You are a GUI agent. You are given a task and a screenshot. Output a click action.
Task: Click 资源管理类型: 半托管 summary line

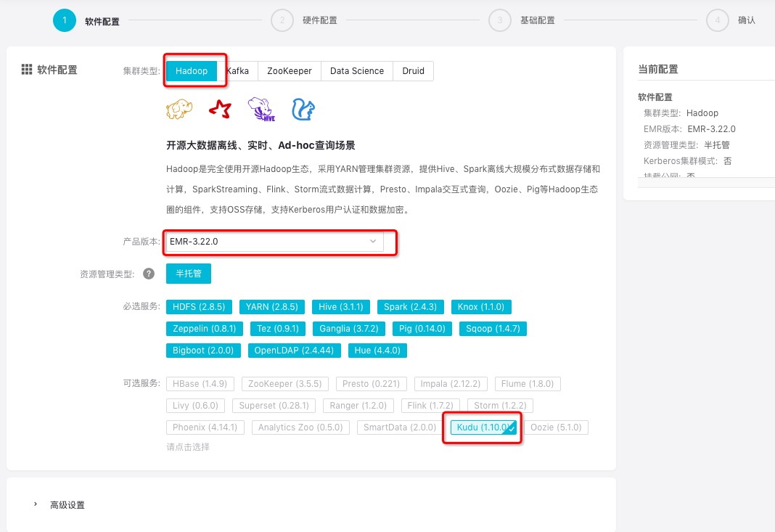[686, 145]
